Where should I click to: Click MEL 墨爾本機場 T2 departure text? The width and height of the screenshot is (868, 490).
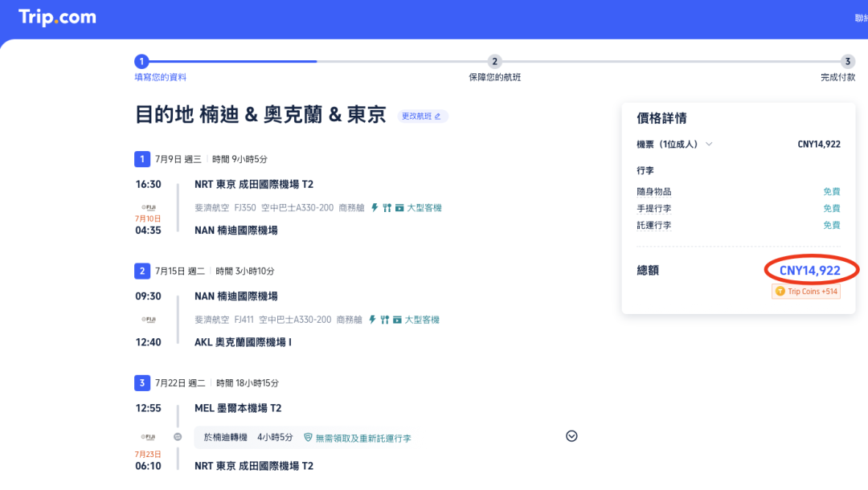pyautogui.click(x=238, y=408)
